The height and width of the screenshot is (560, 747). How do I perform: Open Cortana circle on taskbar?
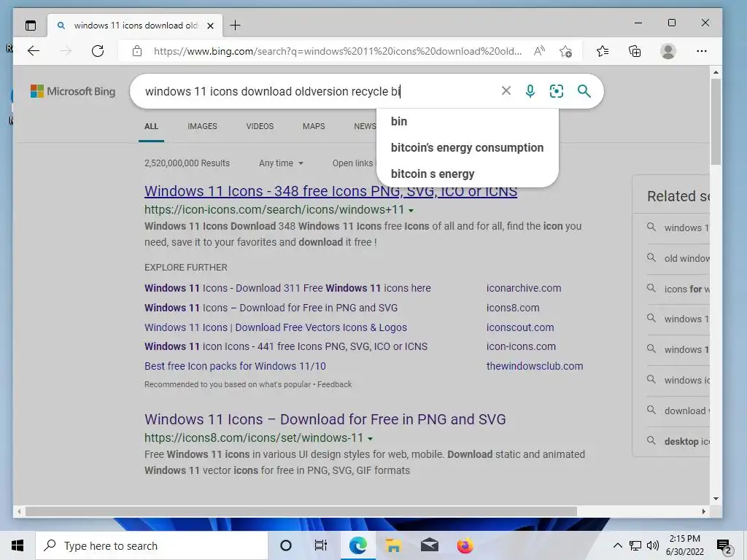click(x=286, y=545)
